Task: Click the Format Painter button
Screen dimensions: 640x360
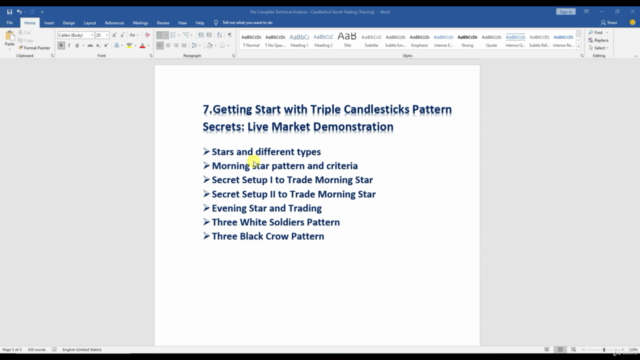Action: pyautogui.click(x=34, y=48)
